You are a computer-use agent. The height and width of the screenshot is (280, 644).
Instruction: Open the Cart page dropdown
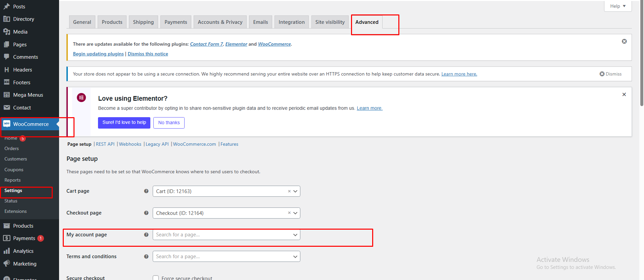click(226, 191)
